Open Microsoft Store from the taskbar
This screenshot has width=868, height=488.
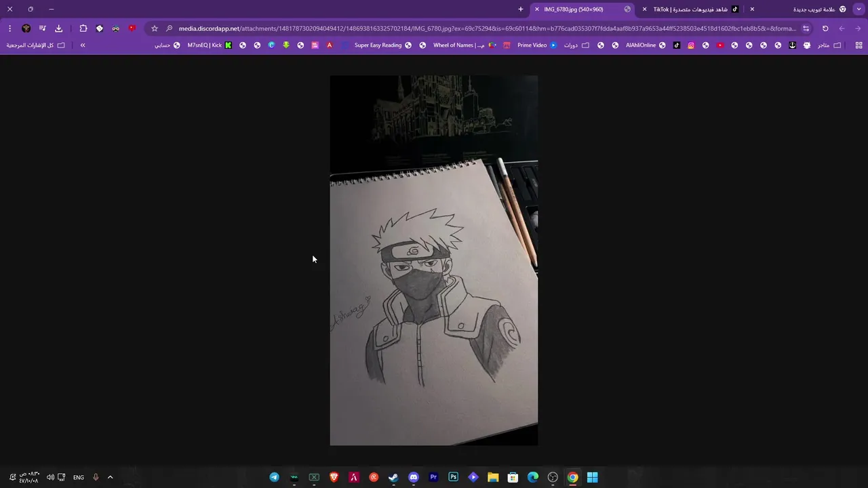coord(513,477)
